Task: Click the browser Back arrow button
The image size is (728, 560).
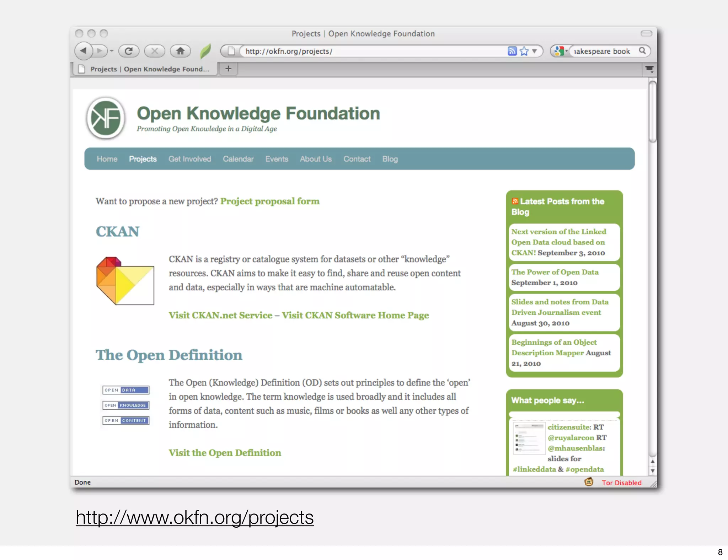Action: pyautogui.click(x=84, y=51)
